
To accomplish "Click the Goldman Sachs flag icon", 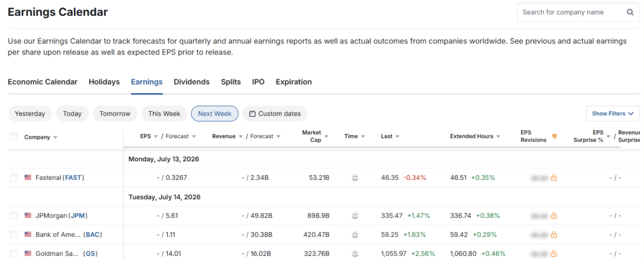I will tap(28, 253).
